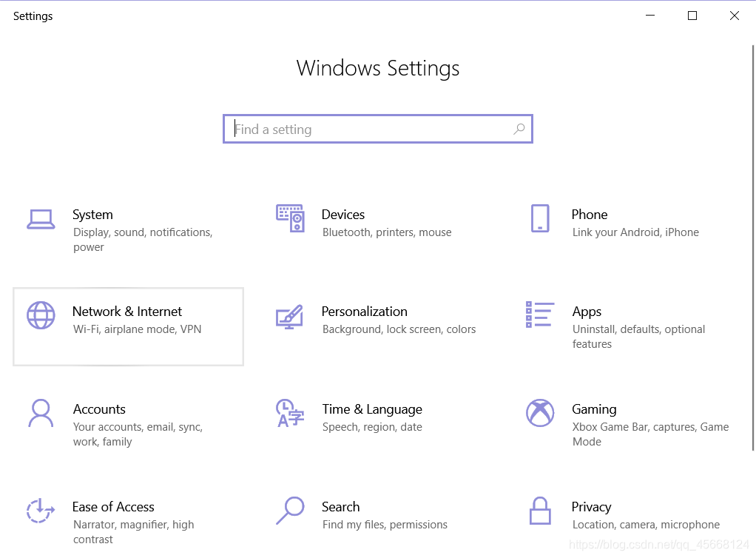
Task: Close the Settings window
Action: coord(735,16)
